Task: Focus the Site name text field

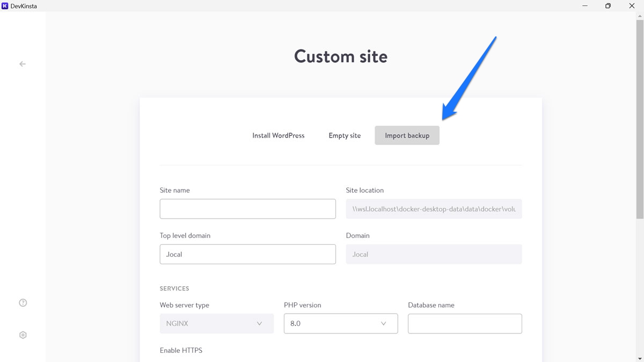Action: click(x=247, y=209)
